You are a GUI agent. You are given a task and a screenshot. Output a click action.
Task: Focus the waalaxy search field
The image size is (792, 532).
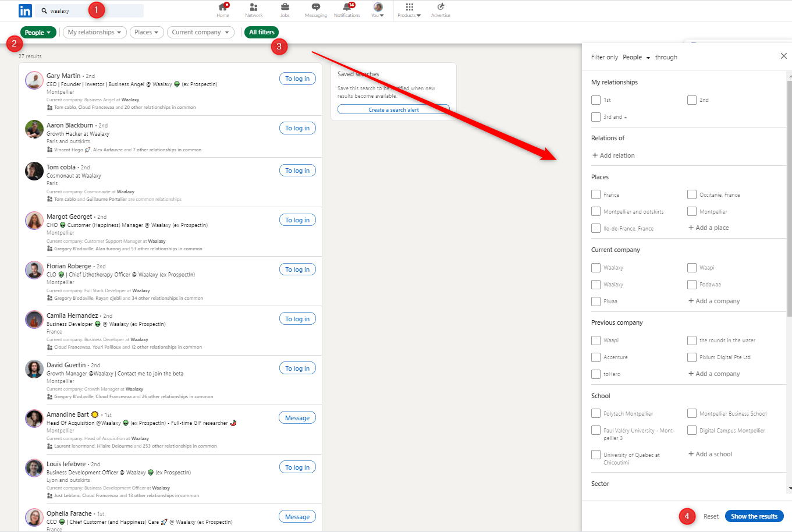coord(90,10)
